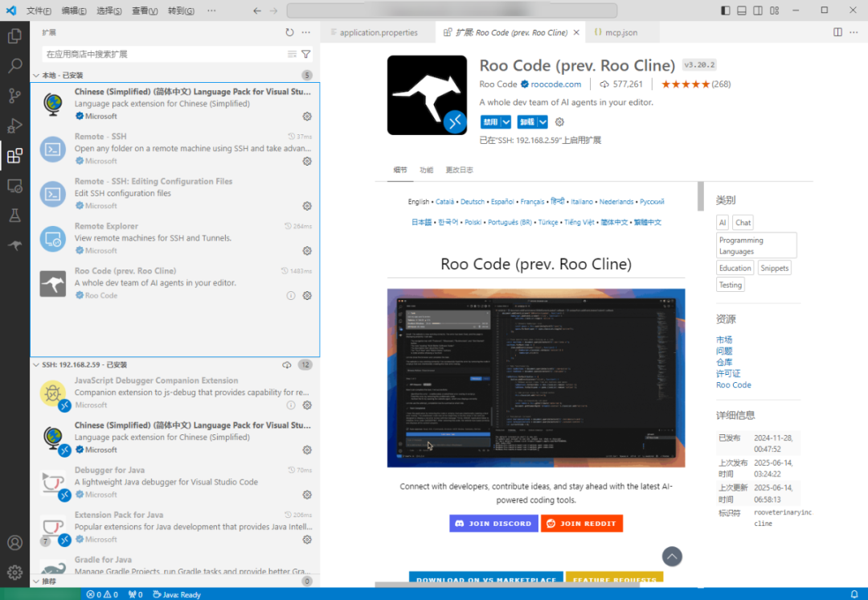The height and width of the screenshot is (600, 868).
Task: Split the editor to the right
Action: 838,33
